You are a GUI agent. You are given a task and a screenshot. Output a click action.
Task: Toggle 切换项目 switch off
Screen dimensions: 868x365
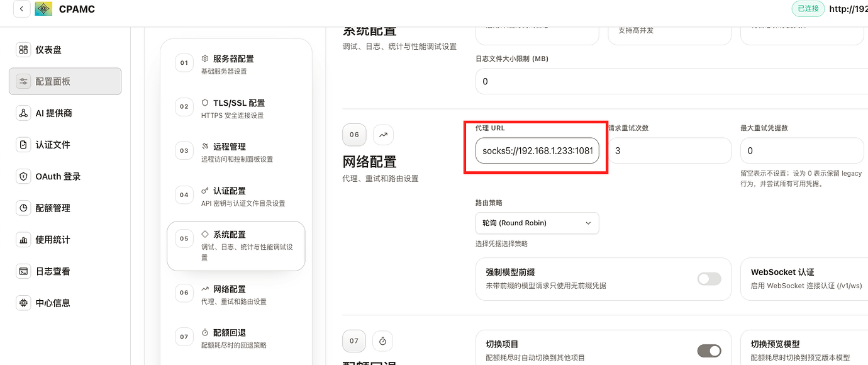coord(709,351)
